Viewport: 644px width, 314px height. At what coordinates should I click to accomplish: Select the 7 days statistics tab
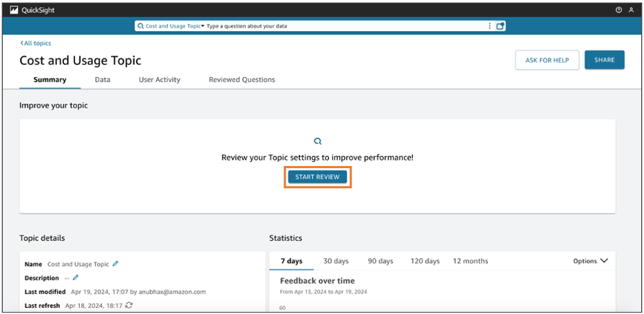tap(292, 261)
